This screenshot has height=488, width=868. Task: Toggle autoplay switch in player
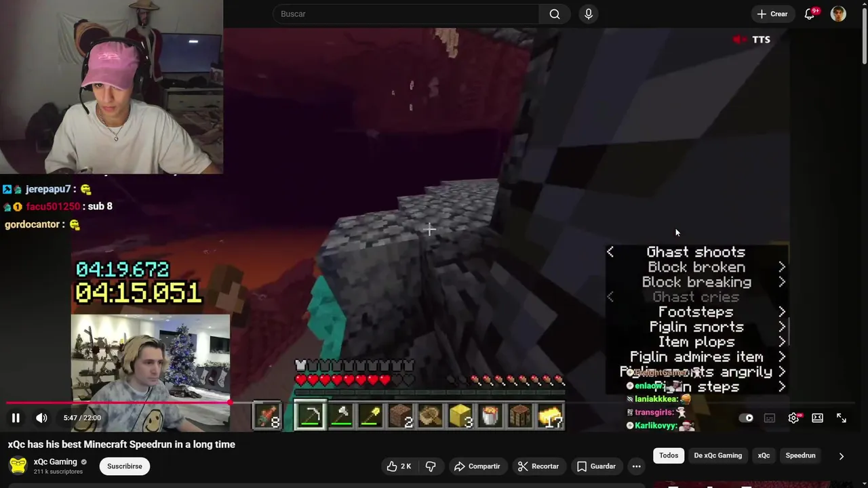tap(746, 418)
